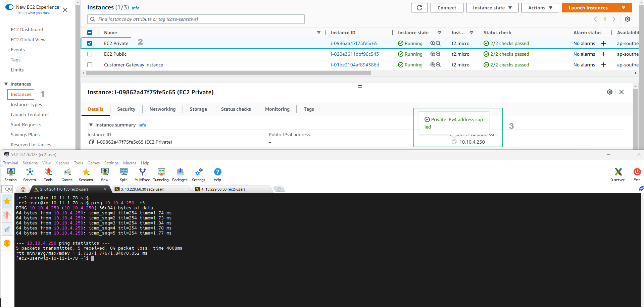This screenshot has height=307, width=644.
Task: Open Instance state dropdown
Action: pos(492,8)
